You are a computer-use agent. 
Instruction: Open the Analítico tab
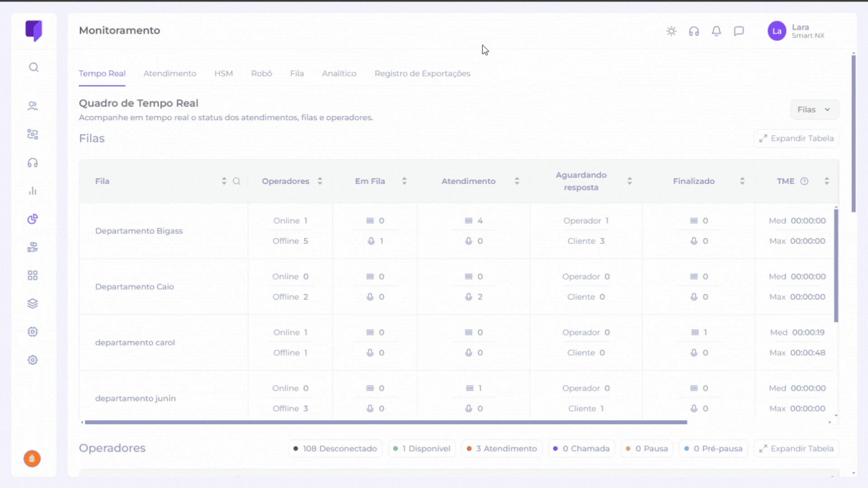(x=339, y=74)
